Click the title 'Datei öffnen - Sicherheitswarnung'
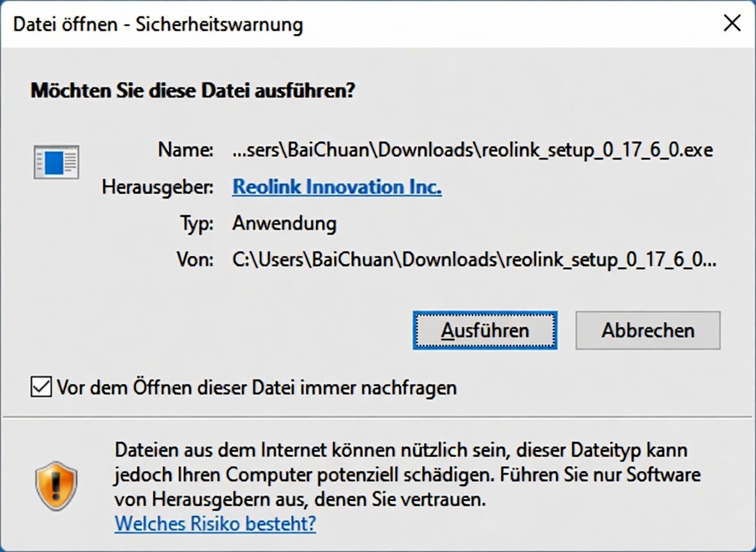Screen dimensions: 756x552 pos(158,24)
